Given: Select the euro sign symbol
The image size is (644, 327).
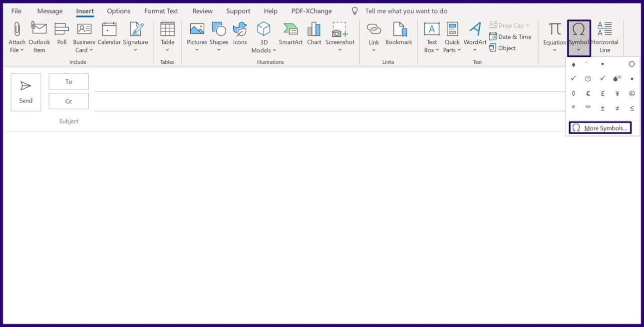Looking at the screenshot, I should [x=588, y=93].
